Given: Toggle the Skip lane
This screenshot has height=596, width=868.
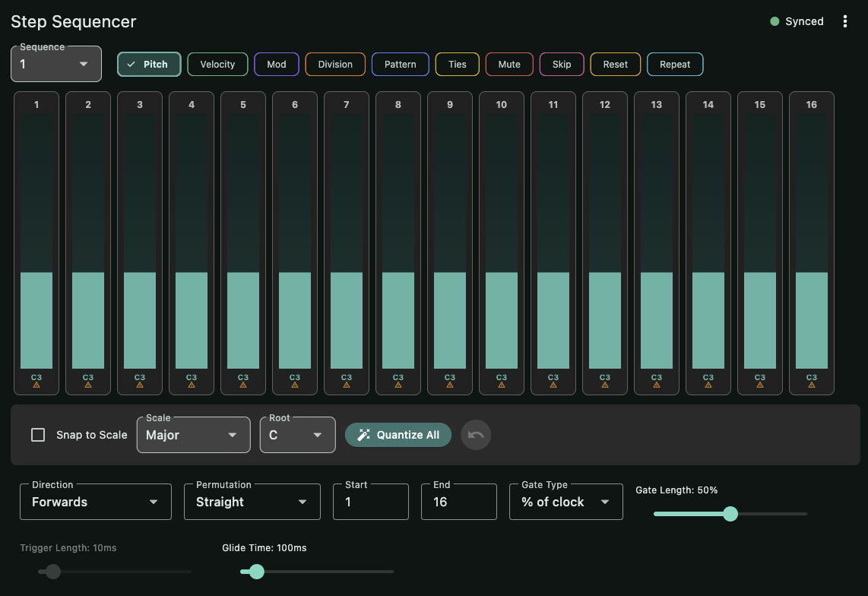Looking at the screenshot, I should pos(561,64).
